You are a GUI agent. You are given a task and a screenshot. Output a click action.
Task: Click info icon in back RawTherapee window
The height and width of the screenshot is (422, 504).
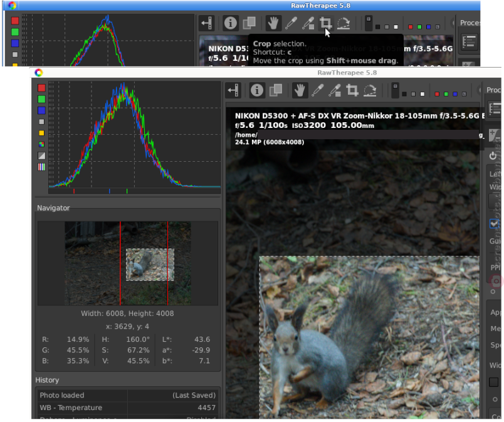(x=230, y=23)
